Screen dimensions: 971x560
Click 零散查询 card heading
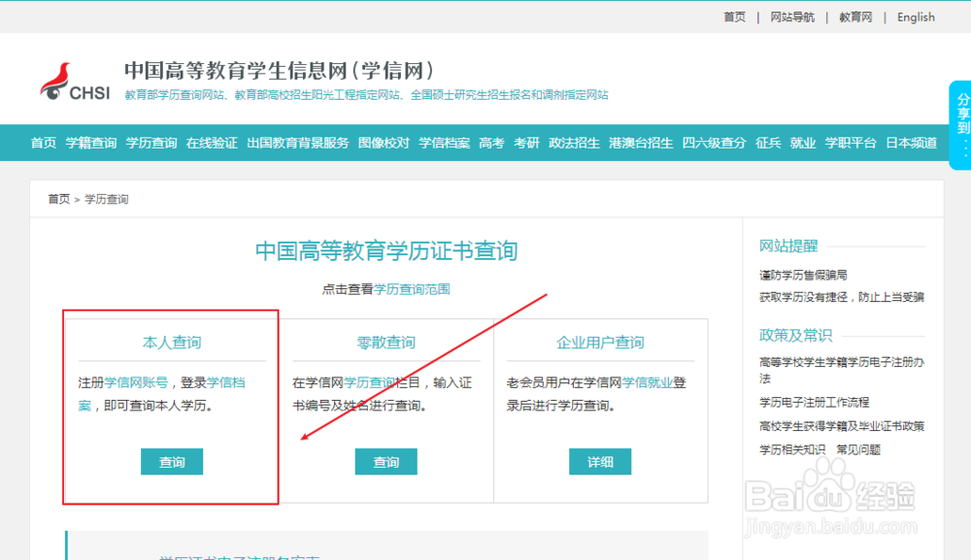click(385, 343)
